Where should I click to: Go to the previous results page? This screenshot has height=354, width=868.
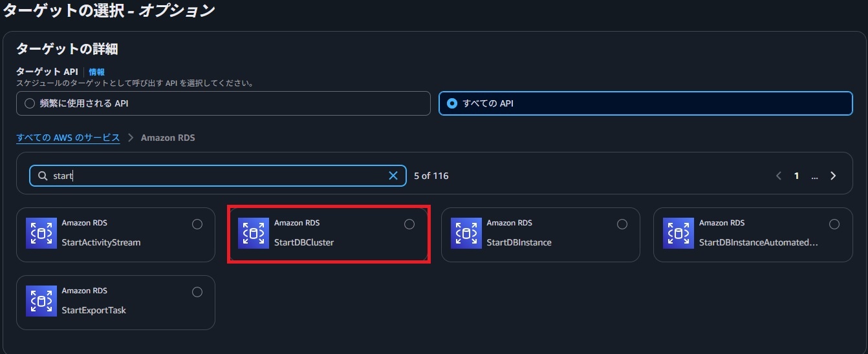coord(779,176)
